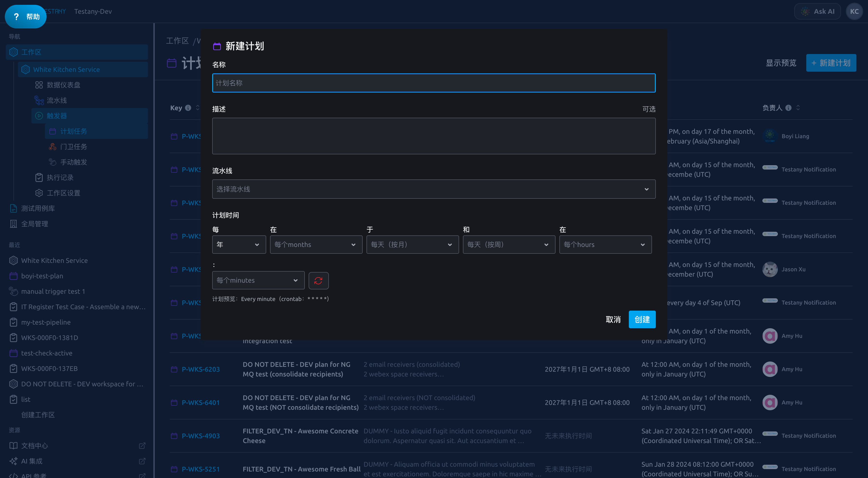This screenshot has width=868, height=478.
Task: Click the 创建 button
Action: click(642, 319)
